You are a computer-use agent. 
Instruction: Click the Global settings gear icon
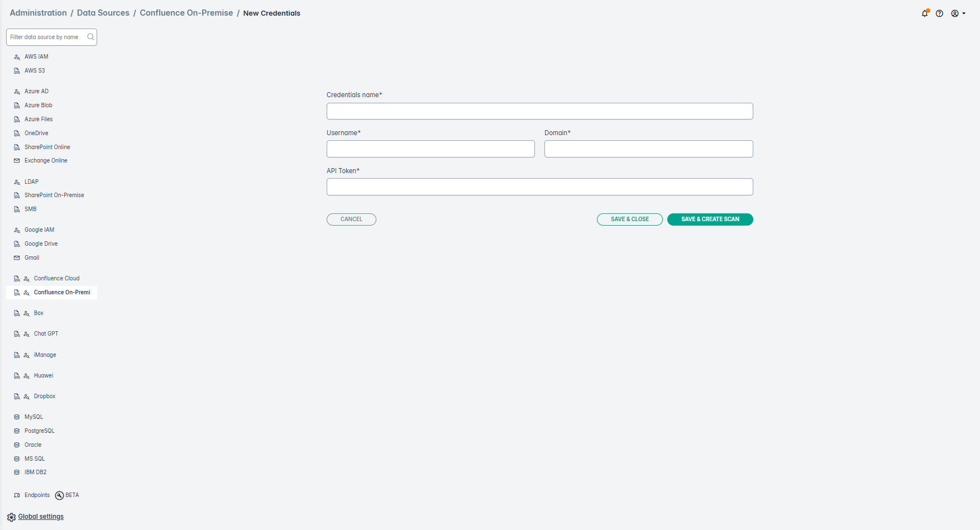tap(11, 517)
